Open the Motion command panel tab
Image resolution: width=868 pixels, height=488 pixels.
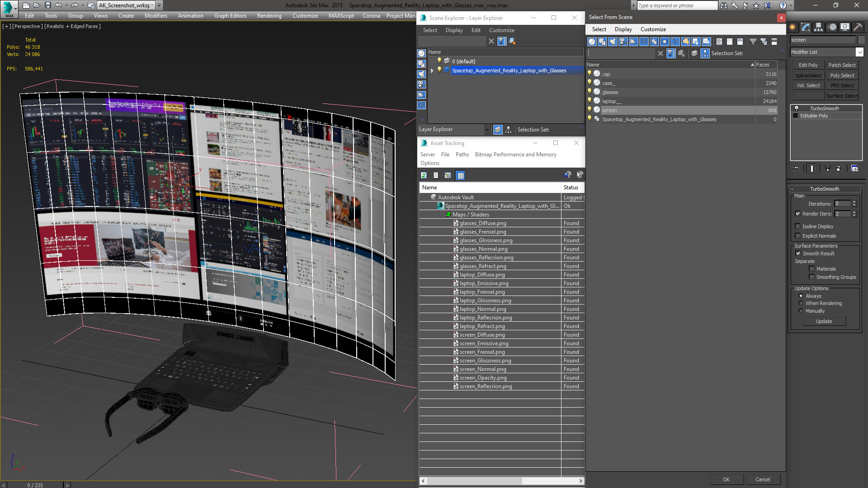[x=832, y=27]
